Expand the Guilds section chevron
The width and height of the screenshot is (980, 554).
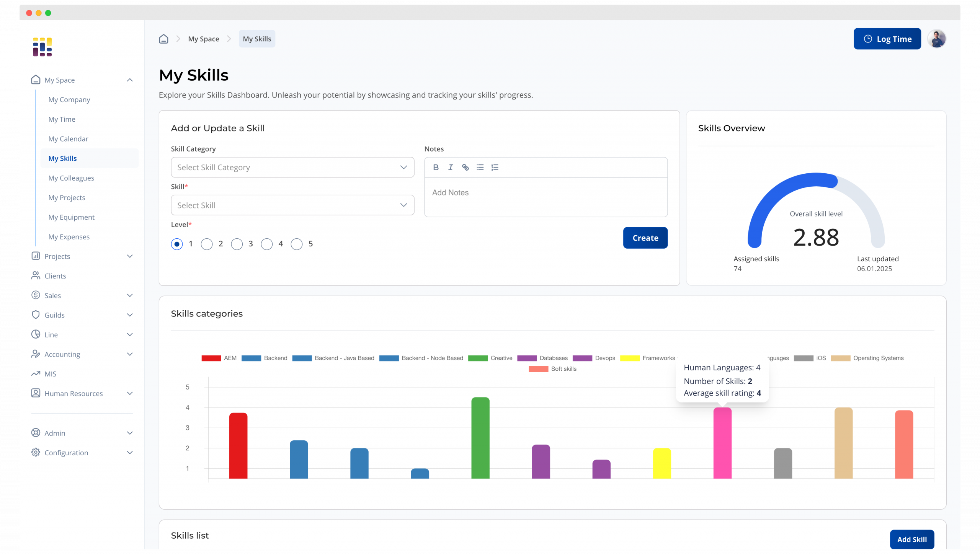click(130, 315)
